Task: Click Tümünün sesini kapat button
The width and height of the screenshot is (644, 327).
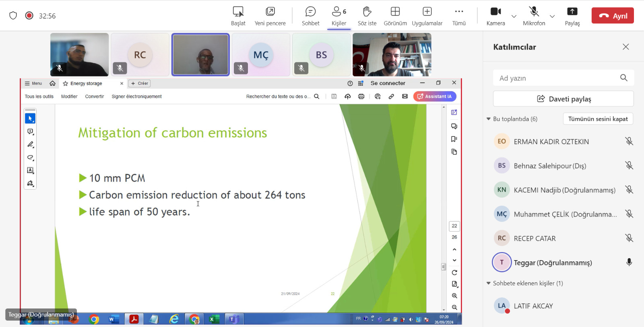Action: tap(598, 119)
